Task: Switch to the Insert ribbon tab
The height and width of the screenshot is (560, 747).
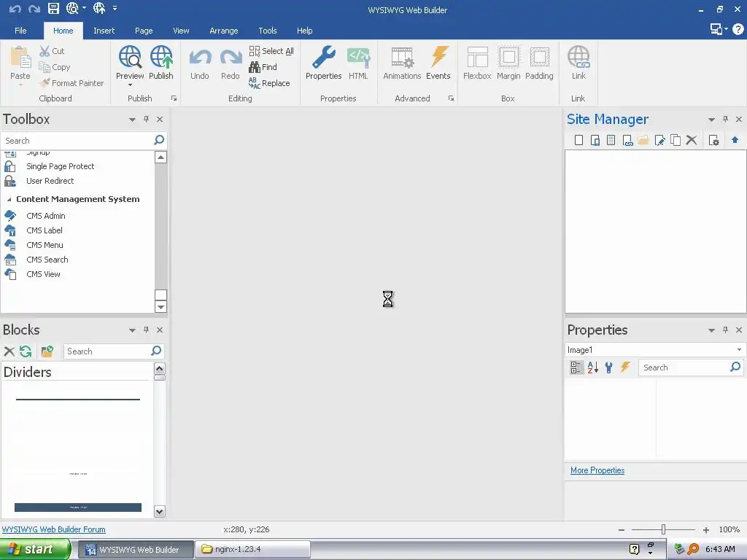Action: coord(104,31)
